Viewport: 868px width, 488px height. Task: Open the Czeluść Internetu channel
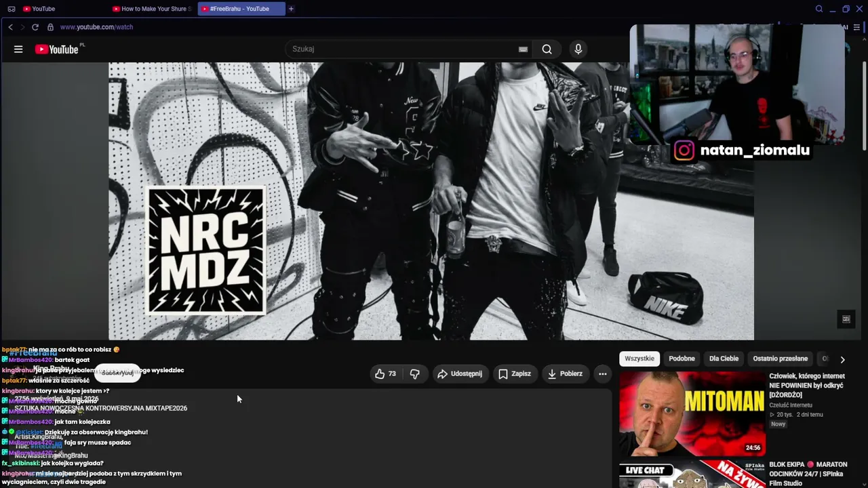(791, 405)
